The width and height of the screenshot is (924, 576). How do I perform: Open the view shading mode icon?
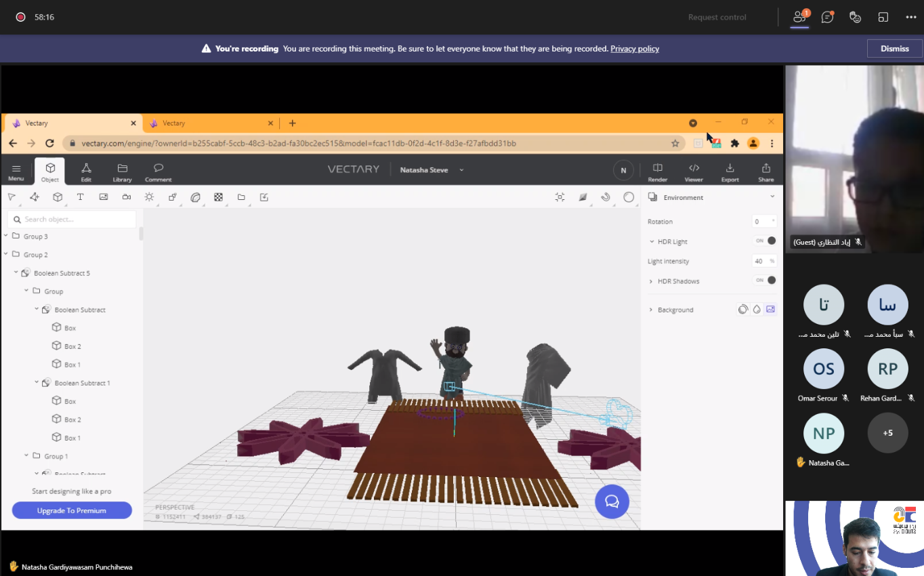(x=583, y=197)
